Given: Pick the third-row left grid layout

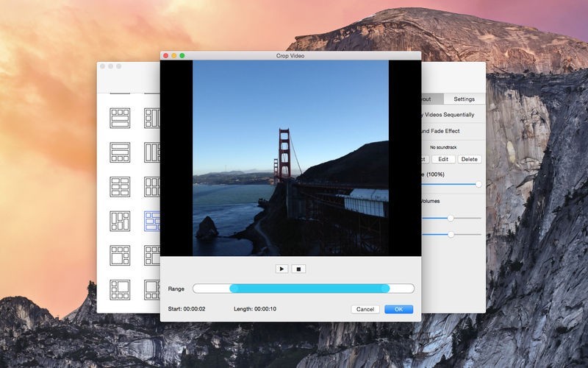Looking at the screenshot, I should click(120, 186).
